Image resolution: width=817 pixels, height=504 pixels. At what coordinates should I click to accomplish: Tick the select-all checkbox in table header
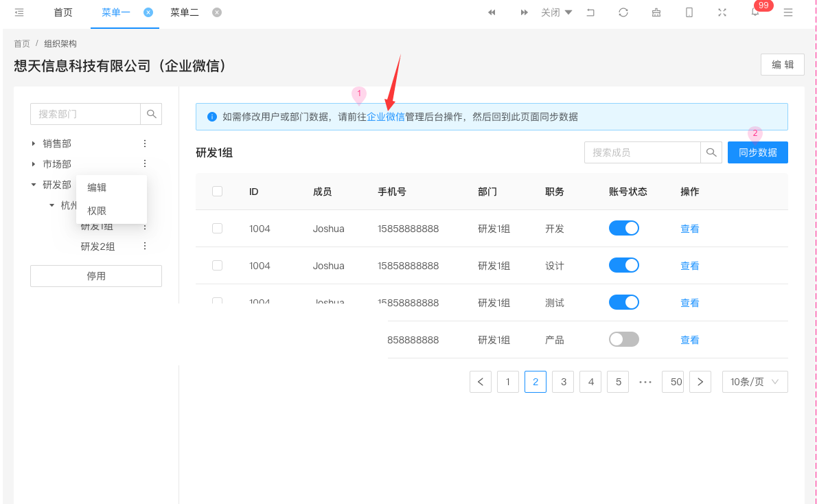217,192
